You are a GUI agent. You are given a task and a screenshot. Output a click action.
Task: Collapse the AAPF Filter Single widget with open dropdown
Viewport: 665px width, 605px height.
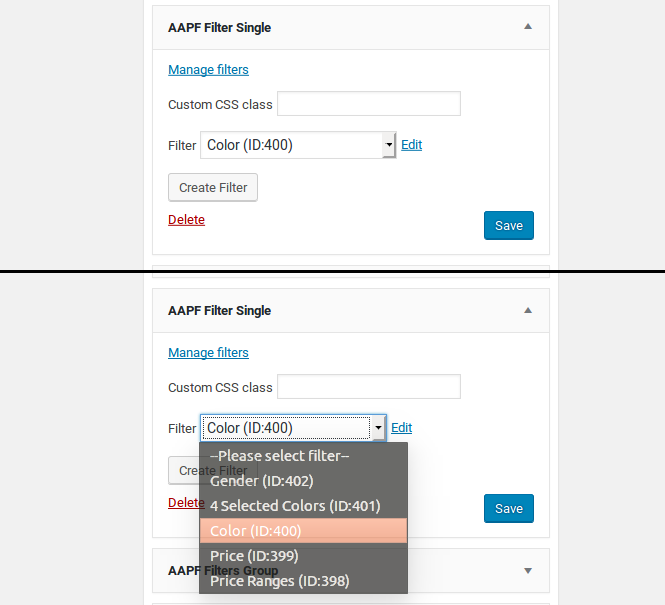[x=528, y=310]
